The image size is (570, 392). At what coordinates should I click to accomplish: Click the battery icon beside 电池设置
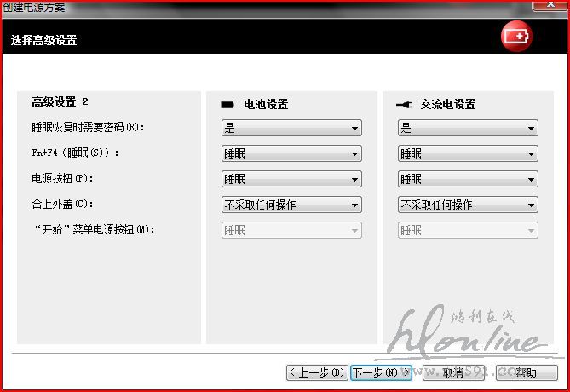[227, 105]
